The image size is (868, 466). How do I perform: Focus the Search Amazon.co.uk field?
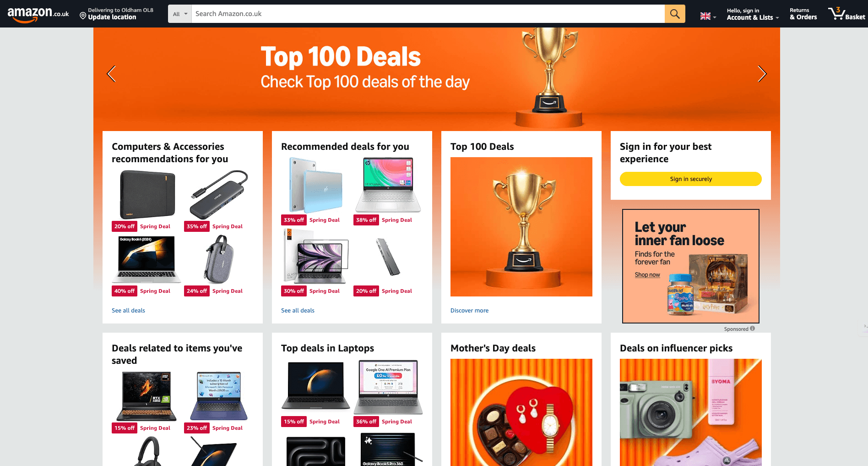(428, 14)
